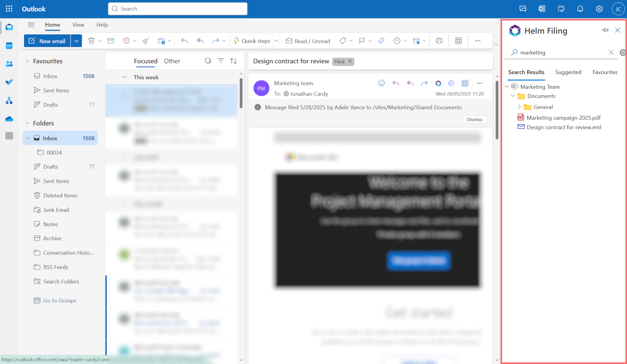Toggle Read / Unread for the message
Image resolution: width=627 pixels, height=364 pixels.
click(308, 41)
